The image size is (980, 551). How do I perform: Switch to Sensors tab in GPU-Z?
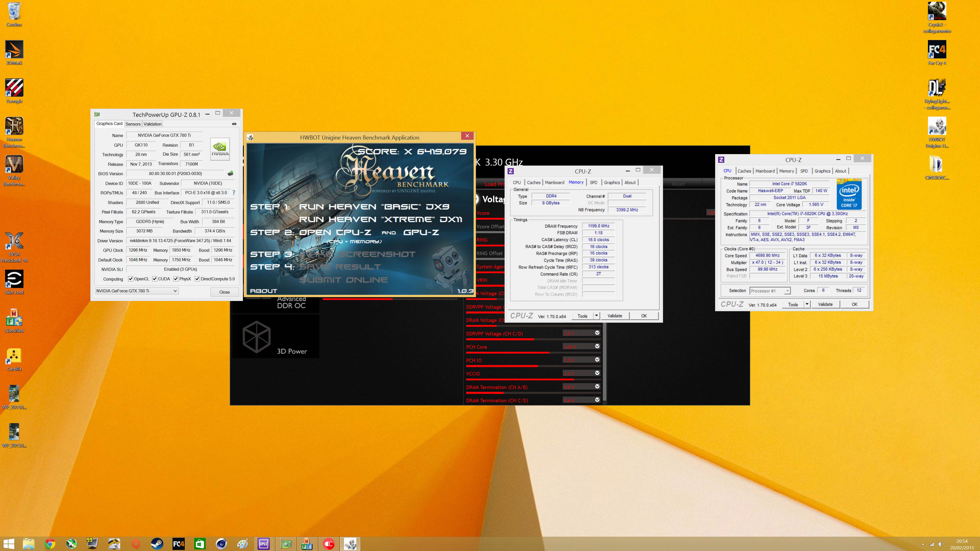point(133,124)
